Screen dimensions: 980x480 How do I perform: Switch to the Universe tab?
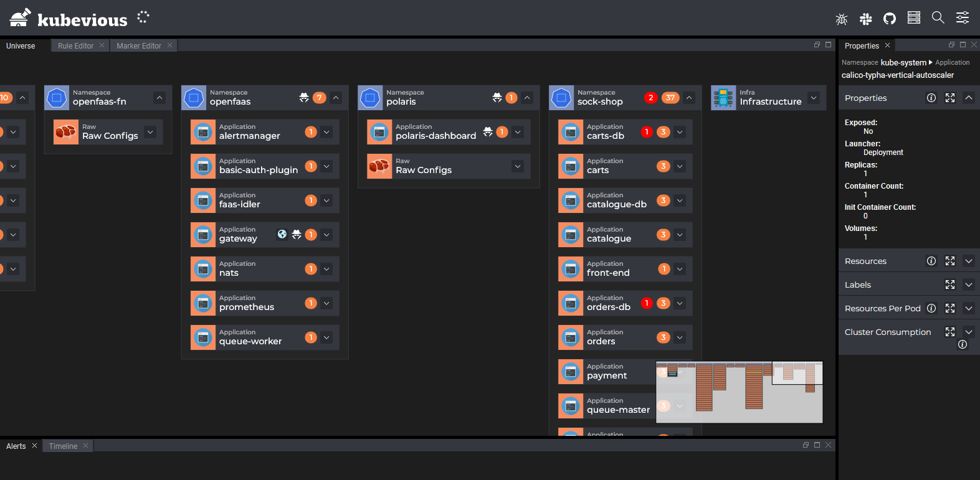pyautogui.click(x=21, y=46)
